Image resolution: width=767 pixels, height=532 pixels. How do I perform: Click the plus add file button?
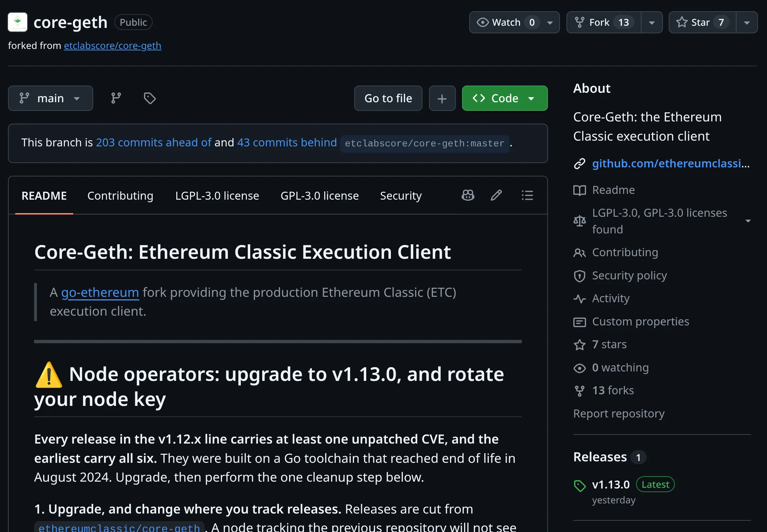(442, 98)
